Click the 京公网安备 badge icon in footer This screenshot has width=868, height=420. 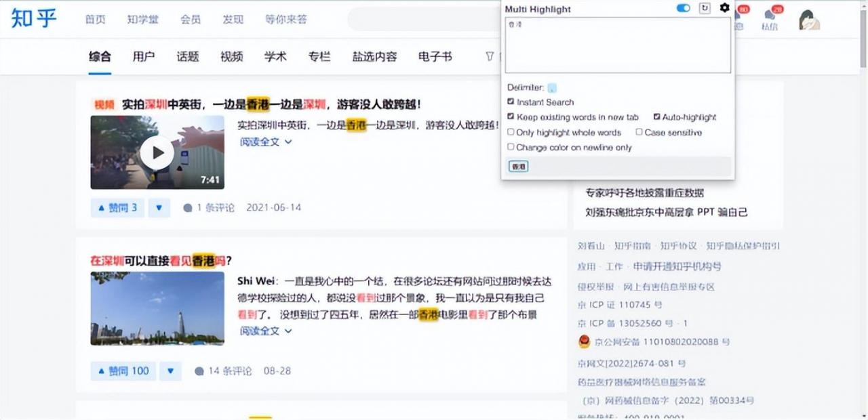[x=583, y=341]
